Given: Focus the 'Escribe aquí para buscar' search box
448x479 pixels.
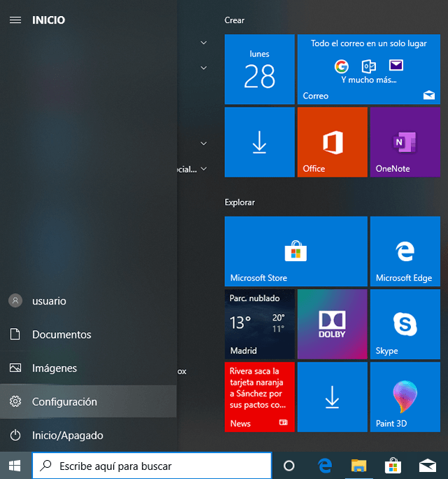Looking at the screenshot, I should (152, 466).
